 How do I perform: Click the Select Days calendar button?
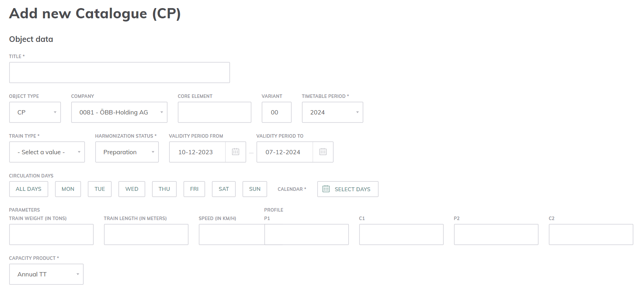pos(348,189)
